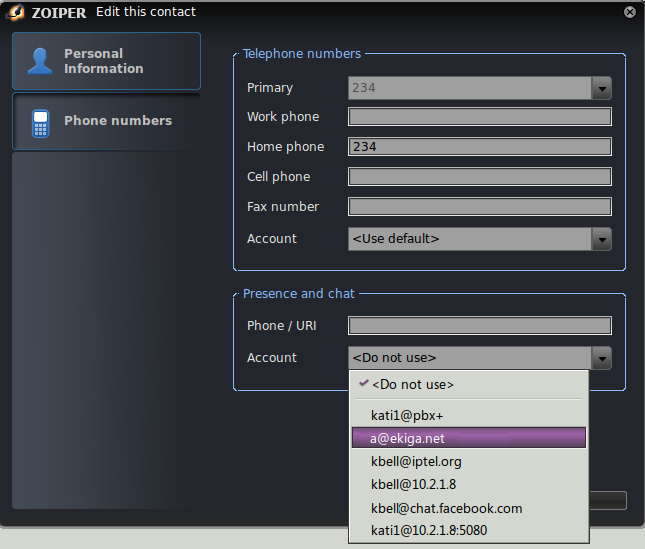Click the Cell phone input field
645x549 pixels.
pos(479,177)
